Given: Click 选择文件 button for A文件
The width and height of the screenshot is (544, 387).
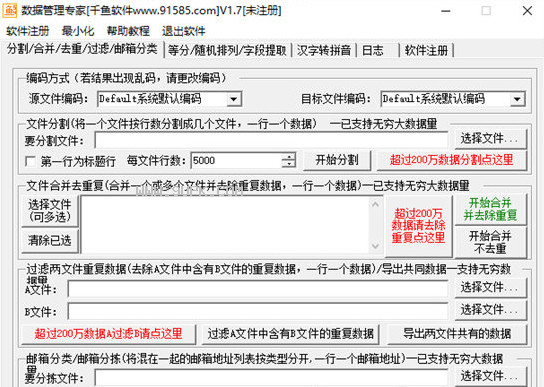Looking at the screenshot, I should click(490, 288).
